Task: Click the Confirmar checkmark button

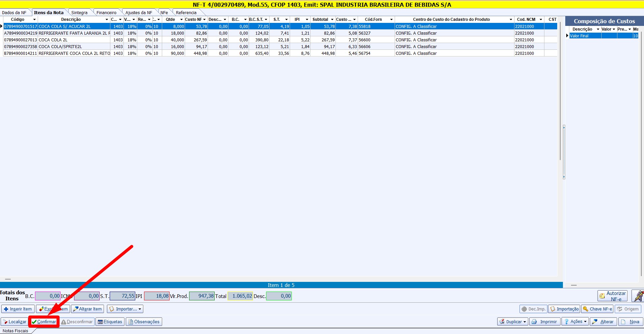Action: [x=44, y=322]
